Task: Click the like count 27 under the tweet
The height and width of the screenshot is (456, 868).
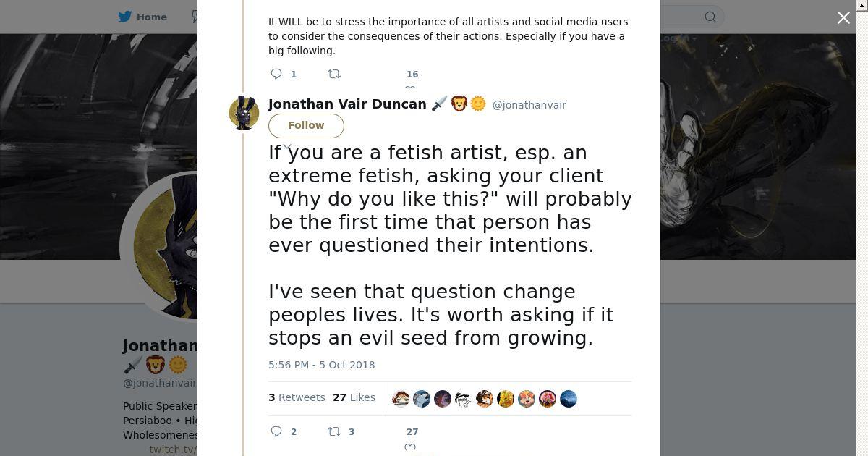Action: pos(412,431)
